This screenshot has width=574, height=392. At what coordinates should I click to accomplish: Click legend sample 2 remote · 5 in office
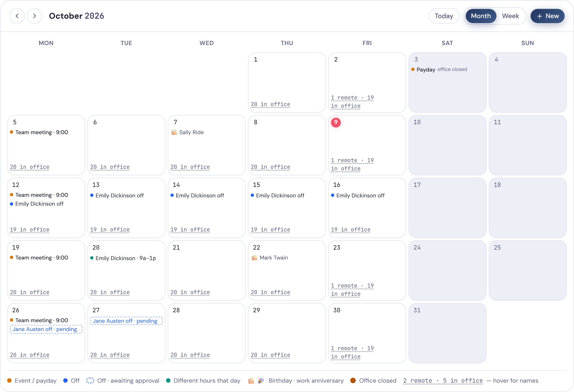[x=443, y=381]
